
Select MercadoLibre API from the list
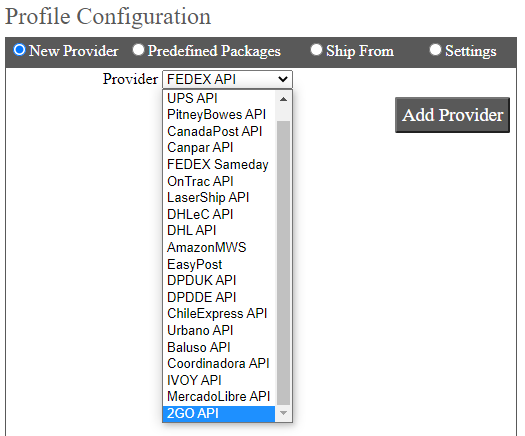point(219,397)
